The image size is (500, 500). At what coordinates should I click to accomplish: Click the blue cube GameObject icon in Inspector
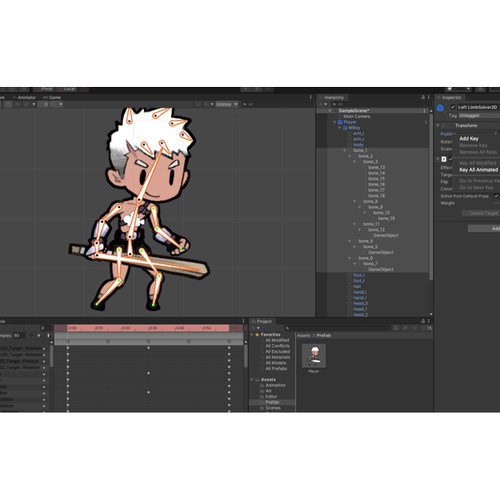[440, 108]
